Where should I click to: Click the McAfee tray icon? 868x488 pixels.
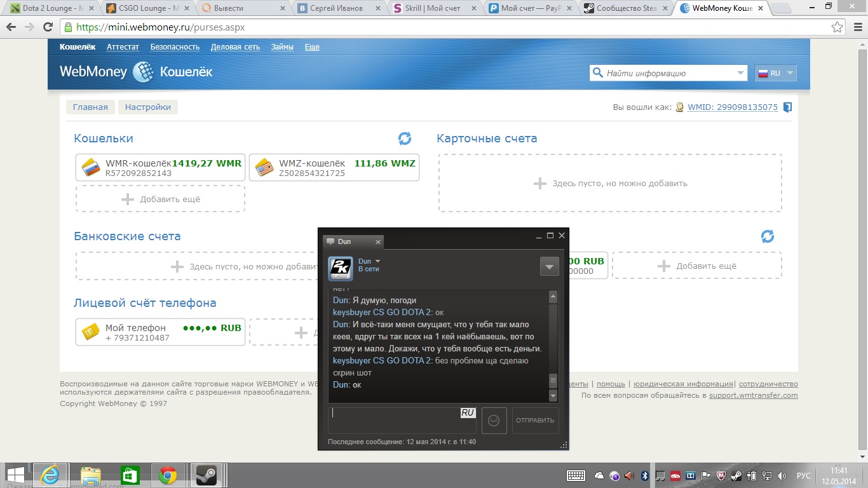(721, 475)
